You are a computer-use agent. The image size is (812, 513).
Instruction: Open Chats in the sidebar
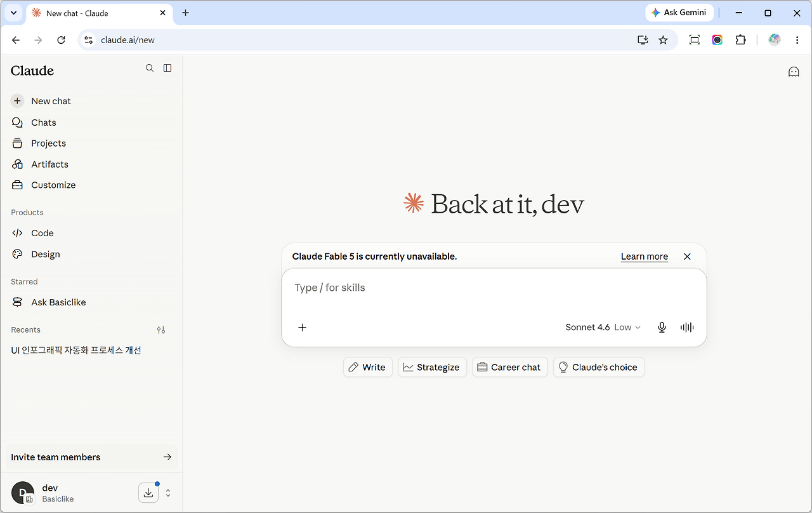click(91, 123)
